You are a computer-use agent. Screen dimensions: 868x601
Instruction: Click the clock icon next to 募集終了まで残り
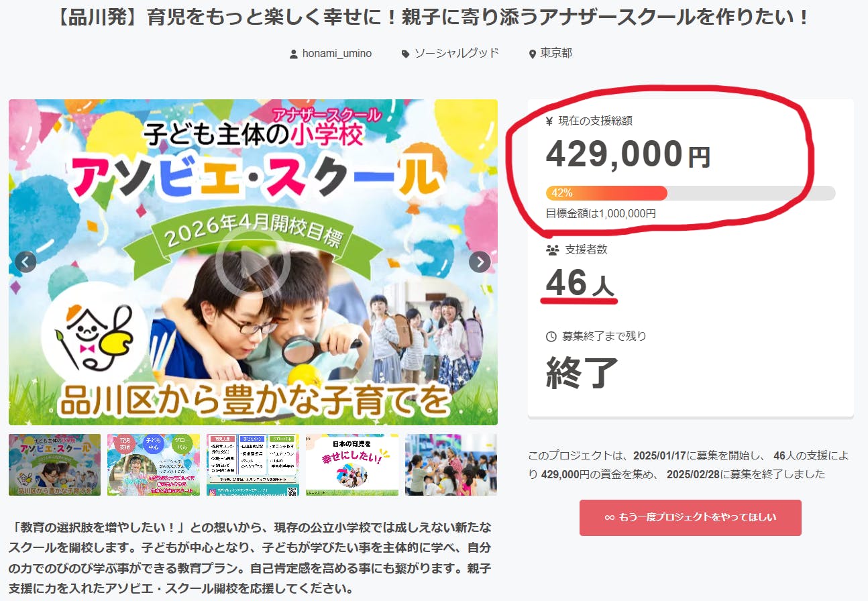click(551, 336)
